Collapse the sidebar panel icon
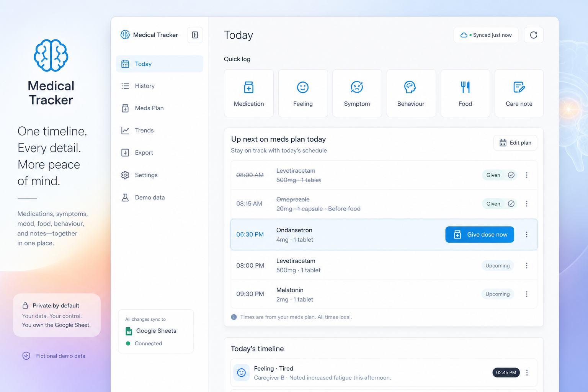The image size is (588, 392). 195,35
